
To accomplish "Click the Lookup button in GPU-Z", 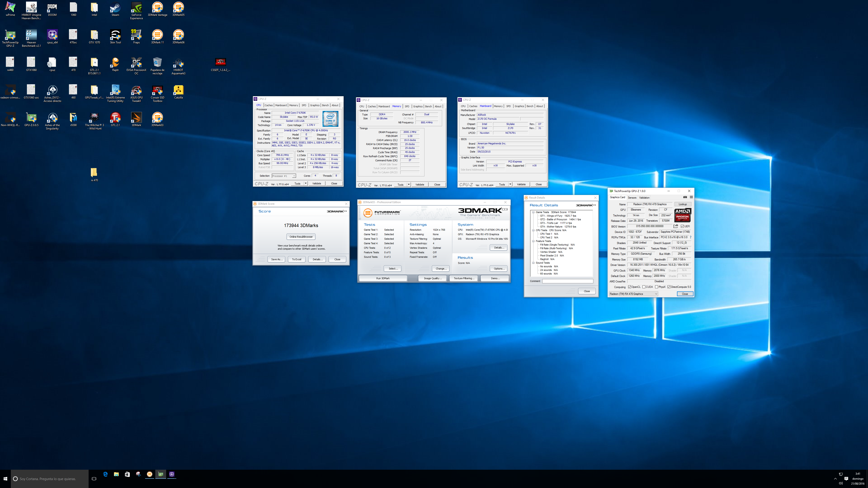I will coord(683,204).
